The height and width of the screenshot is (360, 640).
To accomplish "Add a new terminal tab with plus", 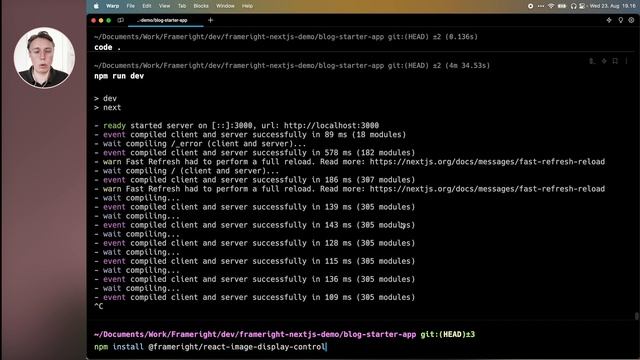I will [211, 20].
